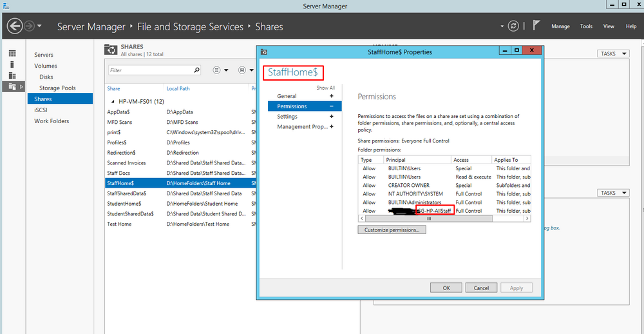Open the navigation history dropdown arrow

pos(39,26)
